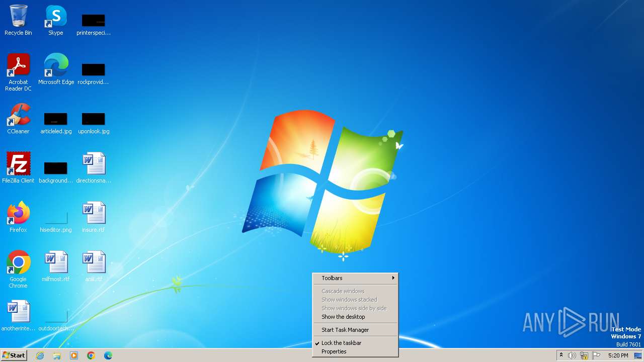
Task: Open the network tray icon
Action: pyautogui.click(x=584, y=355)
